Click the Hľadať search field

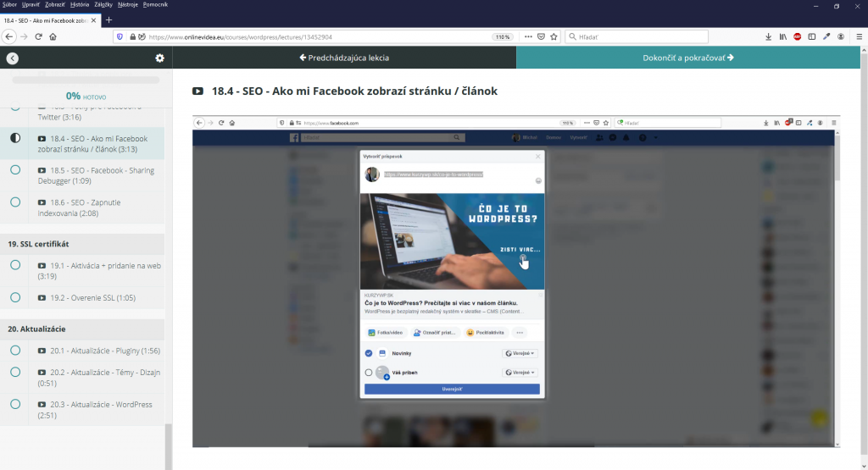coord(637,36)
